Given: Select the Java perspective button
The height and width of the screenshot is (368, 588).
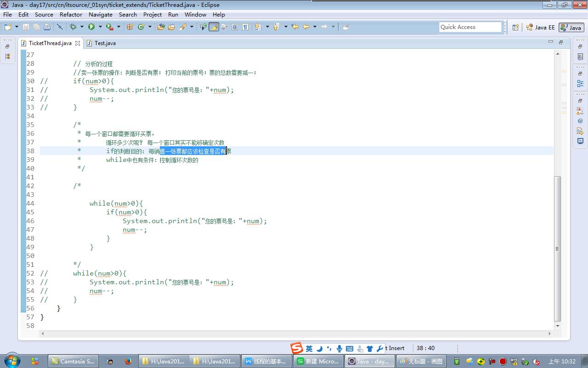Looking at the screenshot, I should 571,27.
